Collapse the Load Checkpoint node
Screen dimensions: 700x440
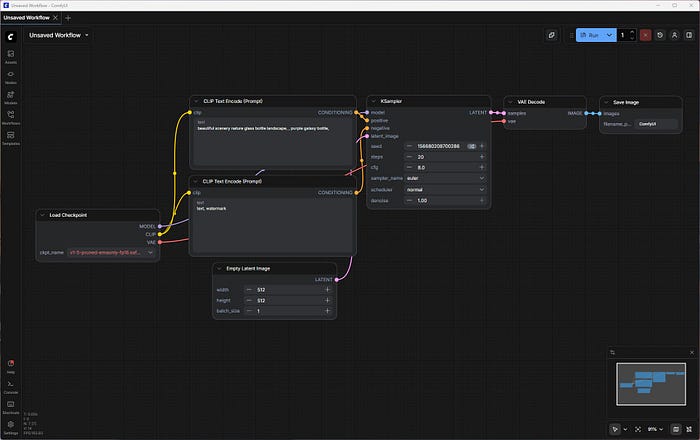click(x=43, y=215)
